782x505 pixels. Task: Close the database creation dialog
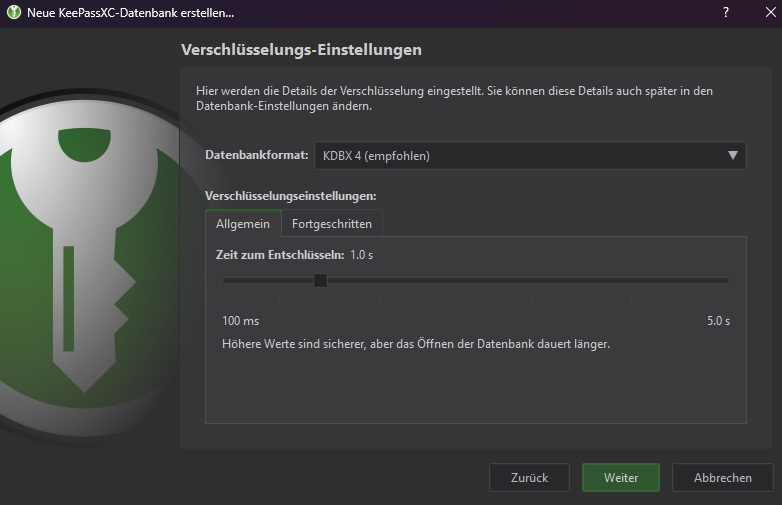(x=771, y=12)
